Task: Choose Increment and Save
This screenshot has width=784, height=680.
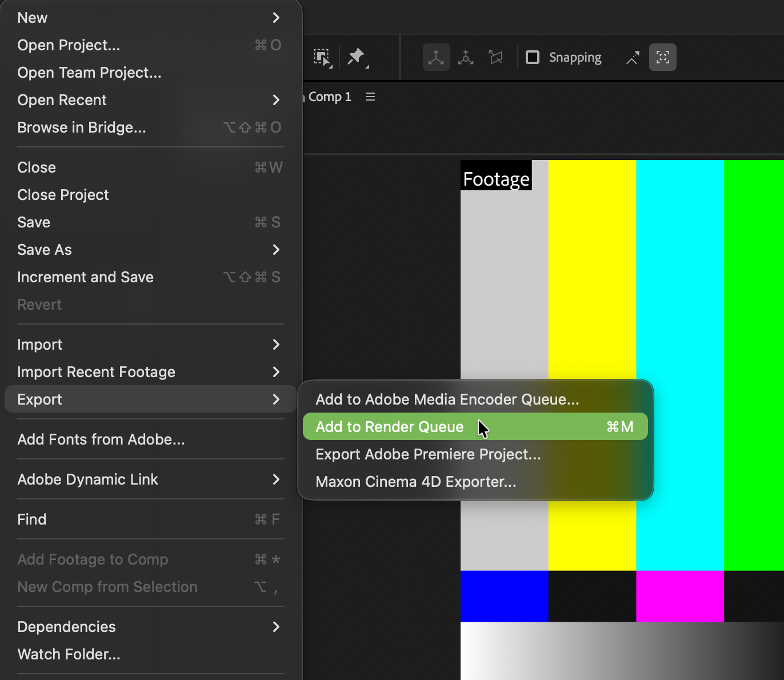Action: click(x=150, y=277)
